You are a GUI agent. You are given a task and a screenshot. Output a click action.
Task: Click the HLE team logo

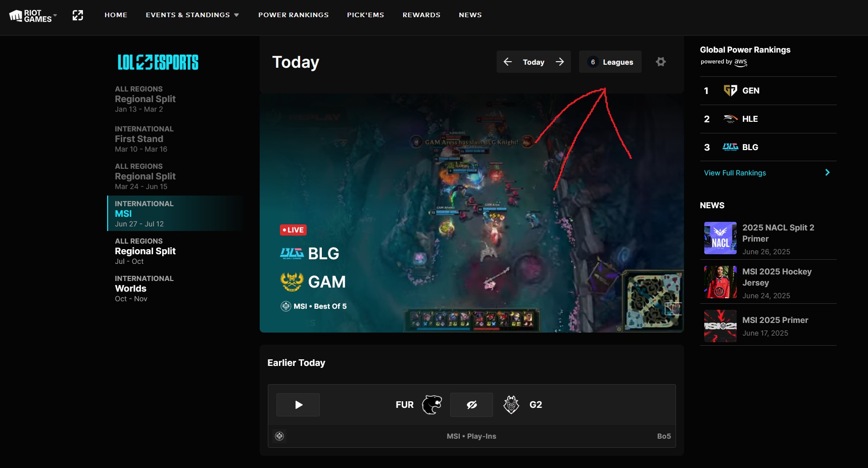pyautogui.click(x=730, y=119)
